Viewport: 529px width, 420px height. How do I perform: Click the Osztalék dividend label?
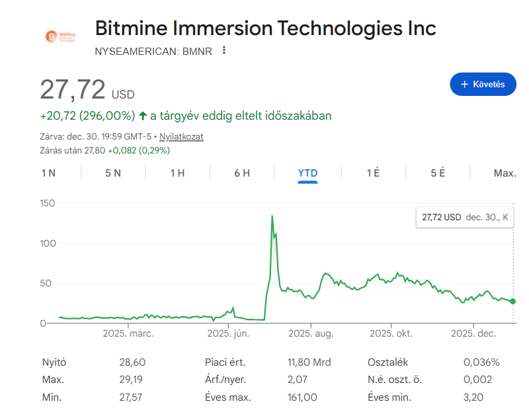click(x=387, y=362)
